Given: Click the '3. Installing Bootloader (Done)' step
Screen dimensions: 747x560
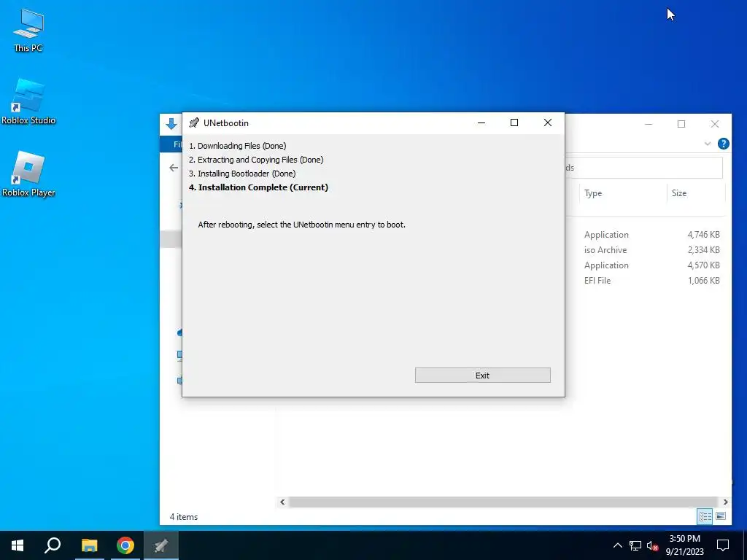Looking at the screenshot, I should tap(242, 174).
